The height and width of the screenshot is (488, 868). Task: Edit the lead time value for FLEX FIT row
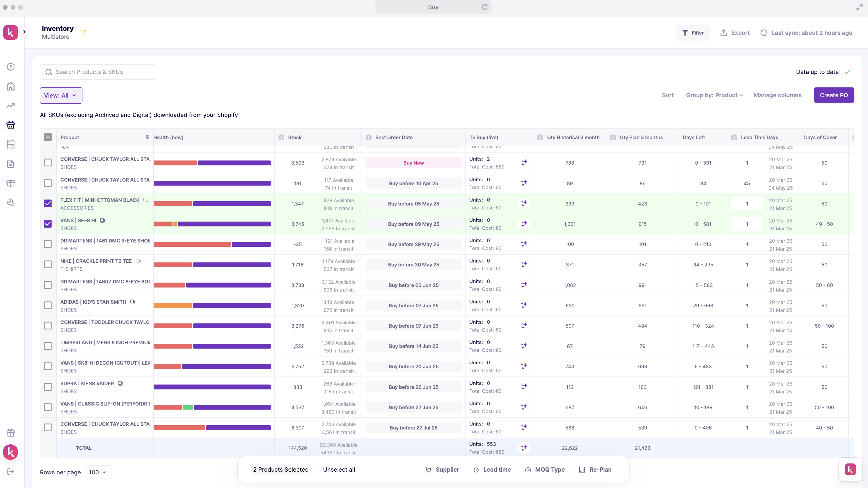[747, 204]
